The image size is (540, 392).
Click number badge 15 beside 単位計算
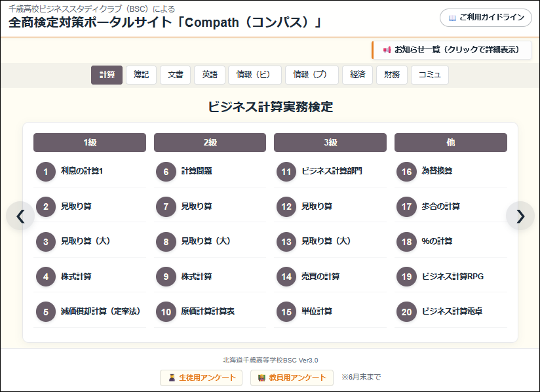[286, 312]
